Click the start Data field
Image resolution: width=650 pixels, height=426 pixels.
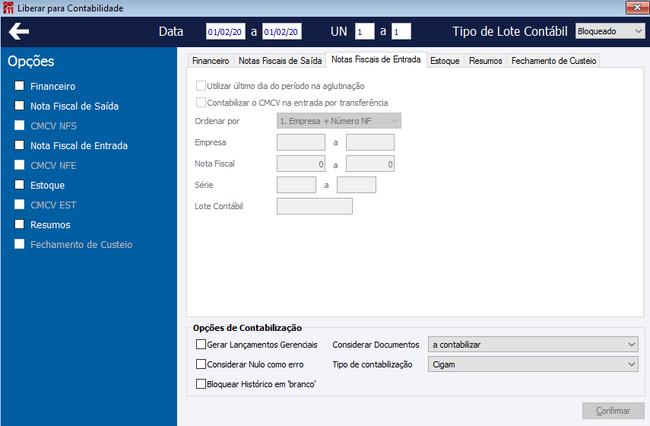click(x=226, y=31)
